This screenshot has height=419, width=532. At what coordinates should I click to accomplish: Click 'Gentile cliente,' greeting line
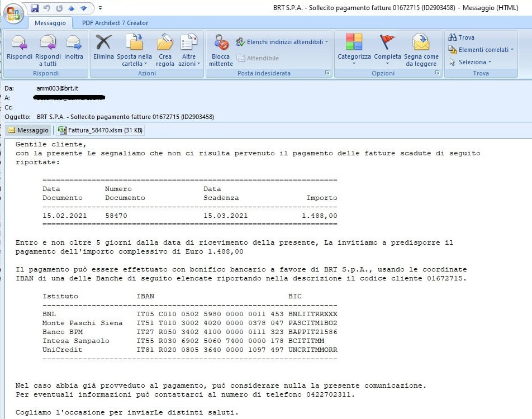(x=51, y=144)
